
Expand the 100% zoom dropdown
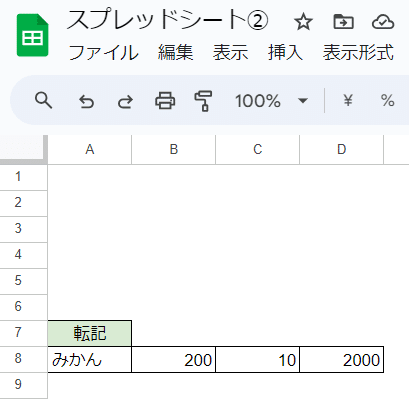click(x=271, y=101)
